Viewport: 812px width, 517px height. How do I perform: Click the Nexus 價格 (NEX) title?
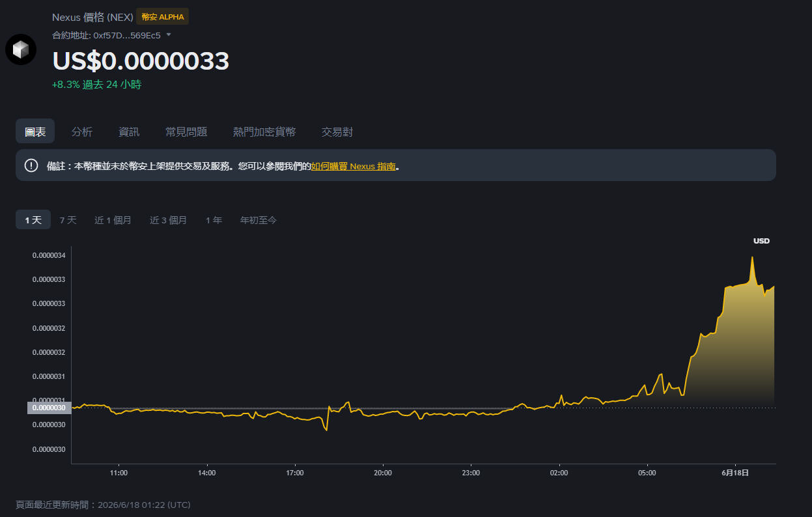[x=92, y=17]
